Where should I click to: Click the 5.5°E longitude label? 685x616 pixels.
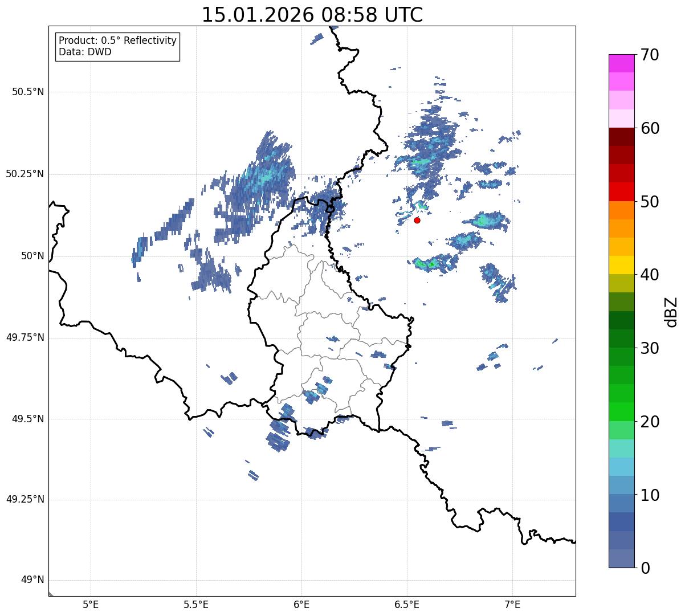point(196,604)
